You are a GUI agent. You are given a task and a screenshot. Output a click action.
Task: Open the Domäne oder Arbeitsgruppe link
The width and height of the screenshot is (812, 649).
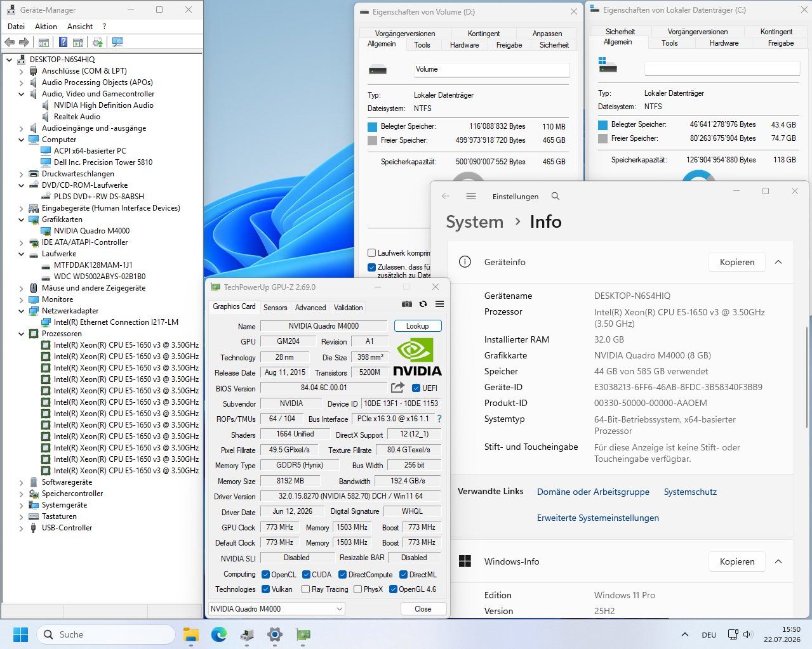click(593, 492)
